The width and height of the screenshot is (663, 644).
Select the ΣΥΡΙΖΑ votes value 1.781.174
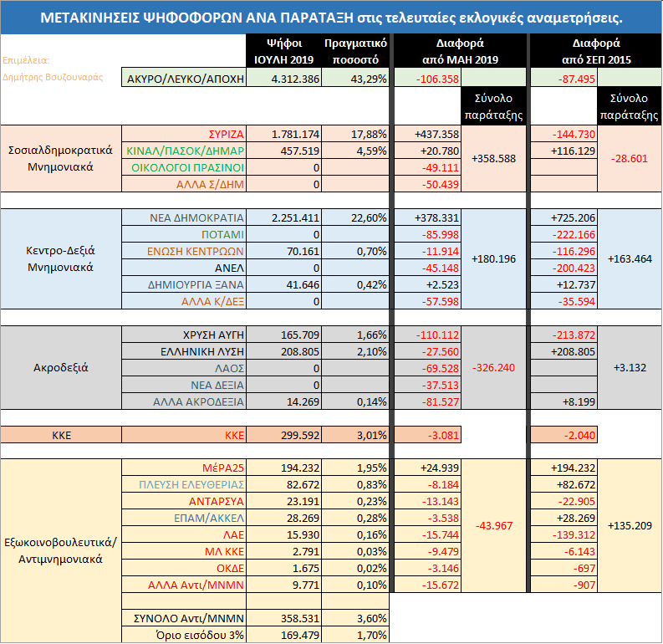tap(283, 134)
